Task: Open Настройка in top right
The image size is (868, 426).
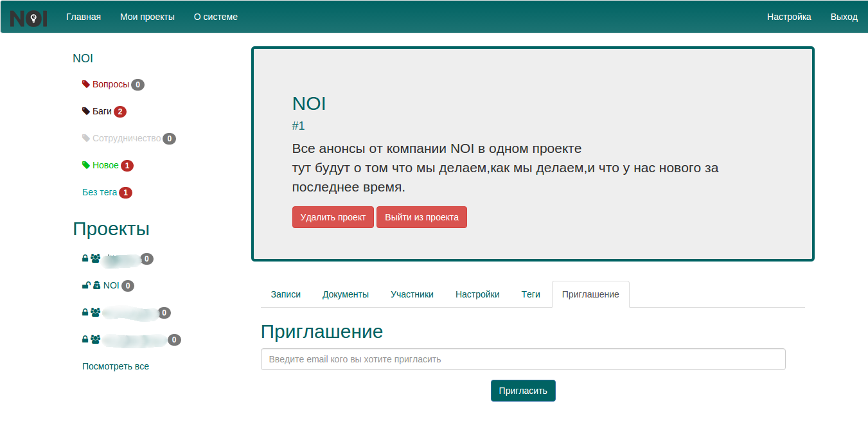Action: coord(789,17)
